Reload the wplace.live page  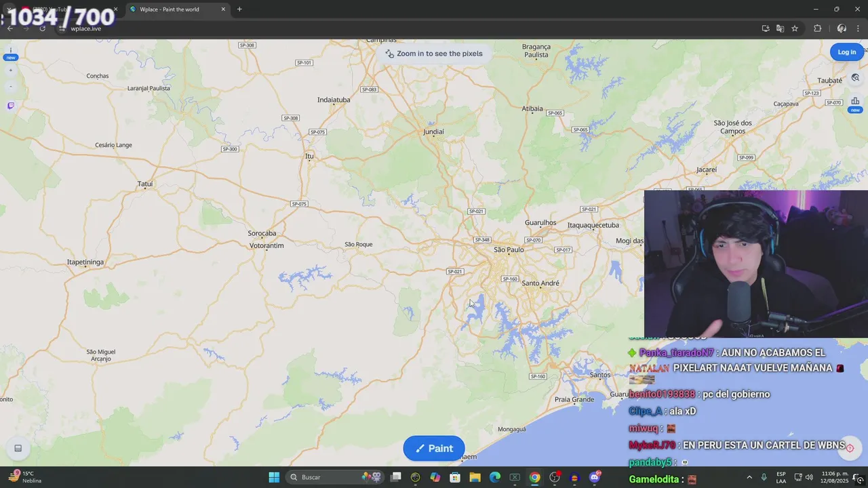(42, 28)
